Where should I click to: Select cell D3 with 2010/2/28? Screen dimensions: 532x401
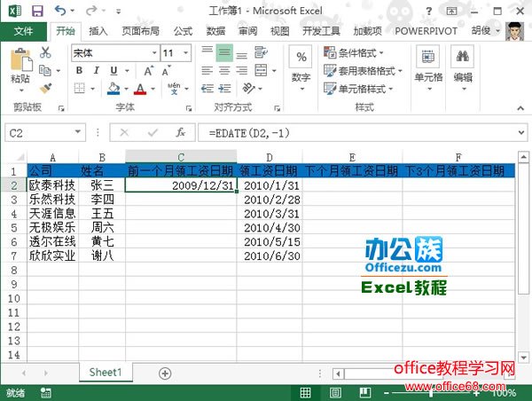[270, 200]
